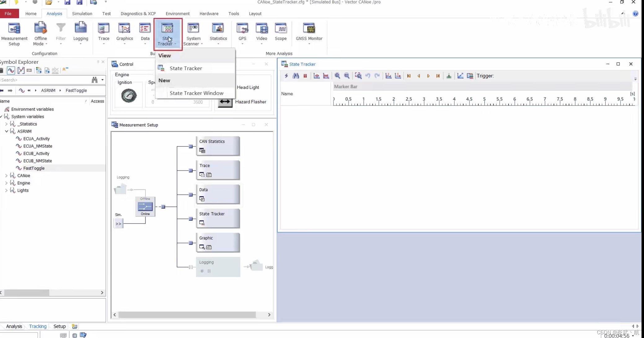Click the State Tracker block in Measurement Setup

pyautogui.click(x=218, y=218)
